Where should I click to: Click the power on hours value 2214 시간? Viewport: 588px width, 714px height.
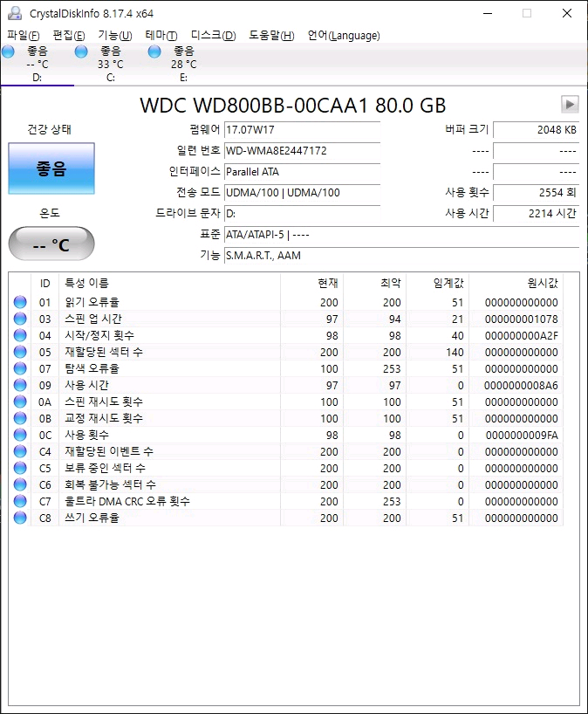tap(537, 214)
